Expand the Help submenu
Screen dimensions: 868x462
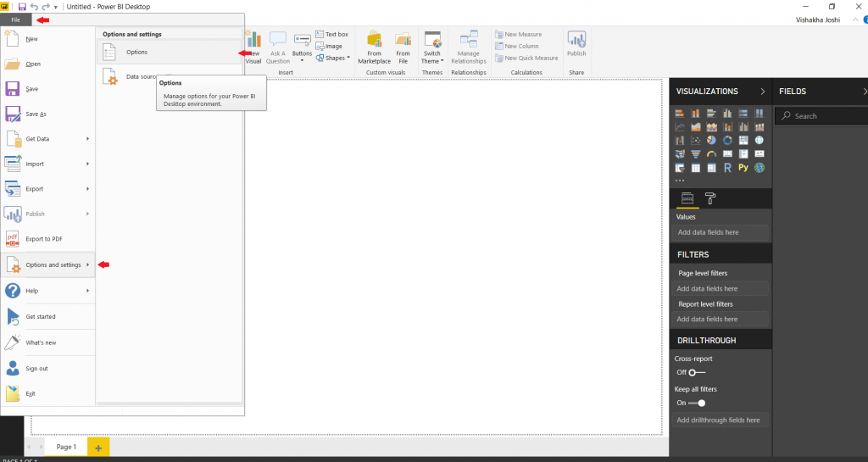click(x=87, y=291)
